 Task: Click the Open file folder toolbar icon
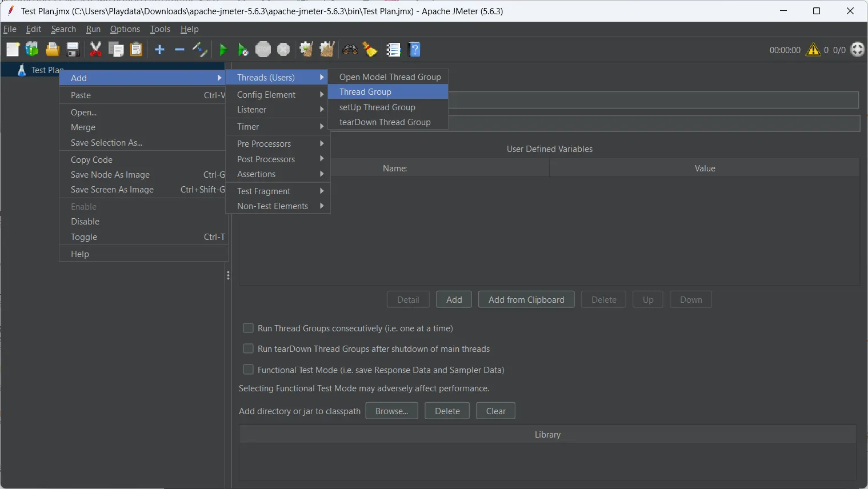(53, 50)
